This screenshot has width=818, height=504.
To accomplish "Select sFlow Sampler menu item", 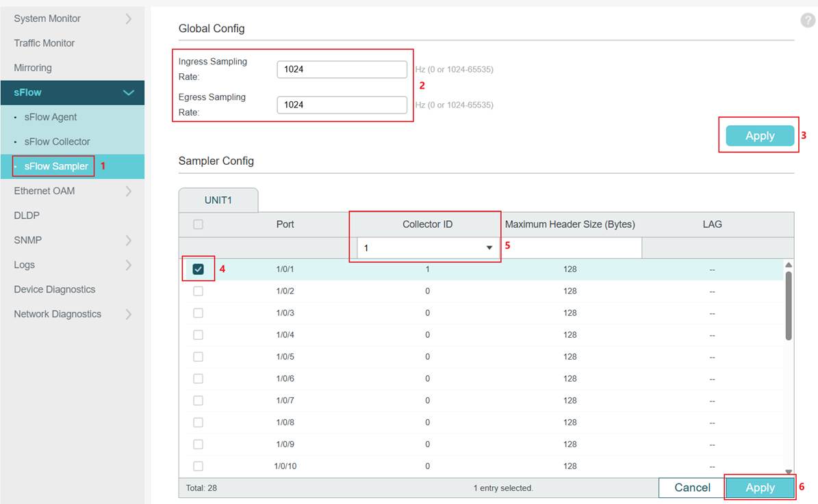I will click(x=56, y=166).
